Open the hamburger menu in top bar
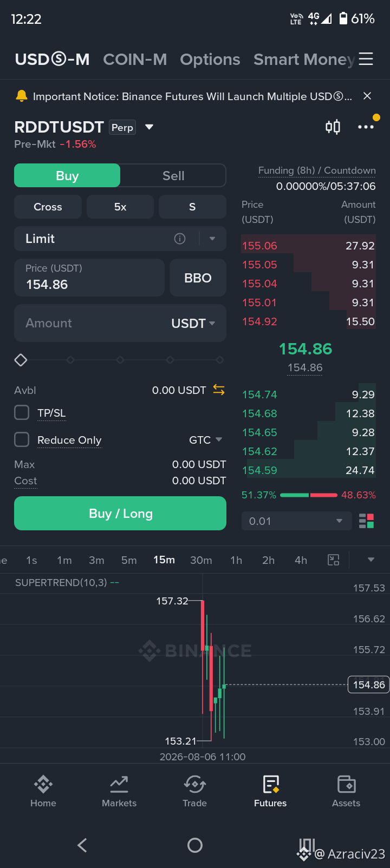 click(366, 59)
